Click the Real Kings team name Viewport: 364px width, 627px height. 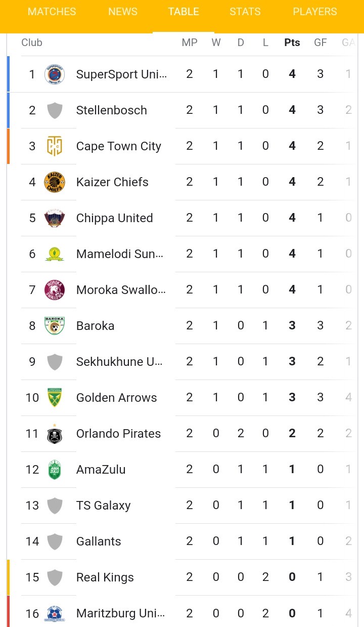click(105, 577)
